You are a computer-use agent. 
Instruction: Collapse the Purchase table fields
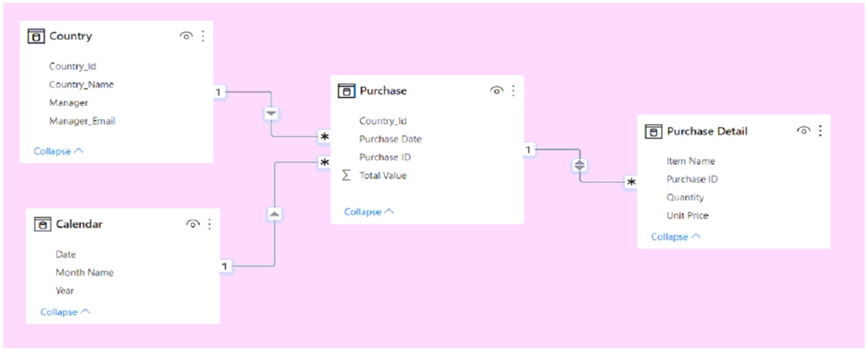(369, 212)
